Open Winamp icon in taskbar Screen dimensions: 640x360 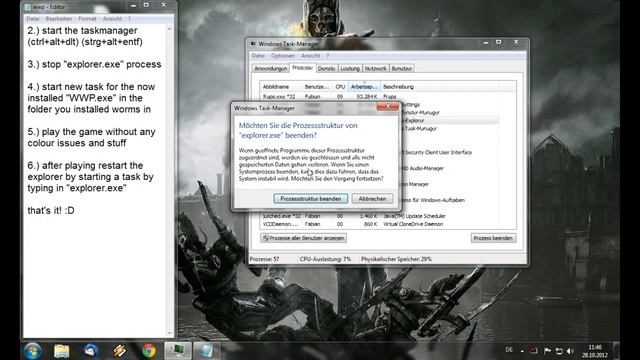[x=120, y=351]
